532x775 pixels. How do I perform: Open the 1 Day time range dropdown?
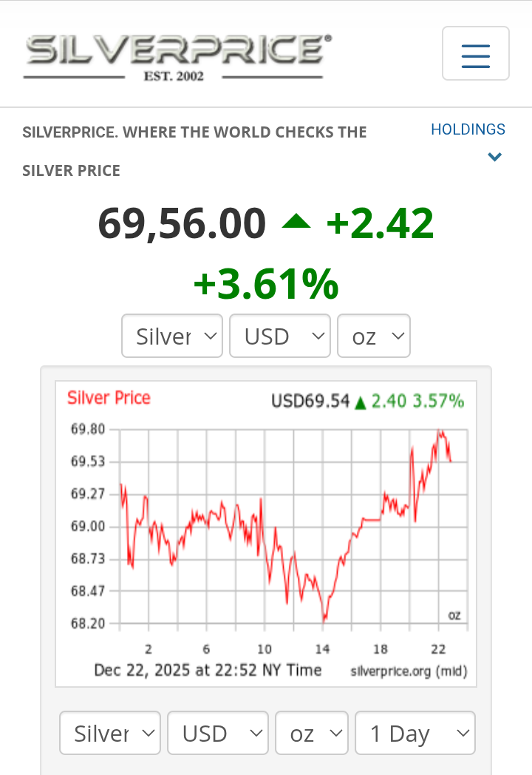coord(415,734)
